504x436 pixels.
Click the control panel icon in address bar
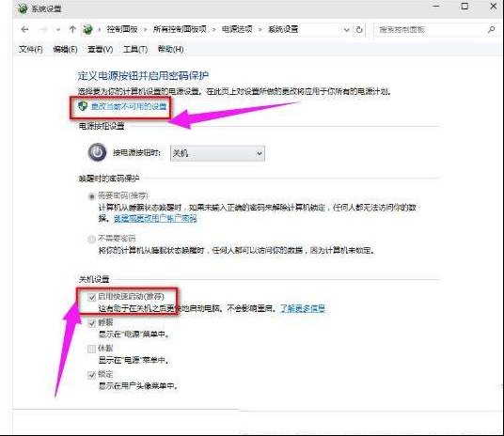tap(87, 29)
